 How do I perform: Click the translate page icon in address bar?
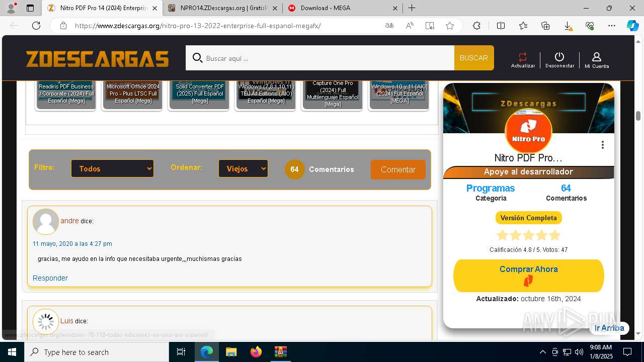pyautogui.click(x=389, y=26)
